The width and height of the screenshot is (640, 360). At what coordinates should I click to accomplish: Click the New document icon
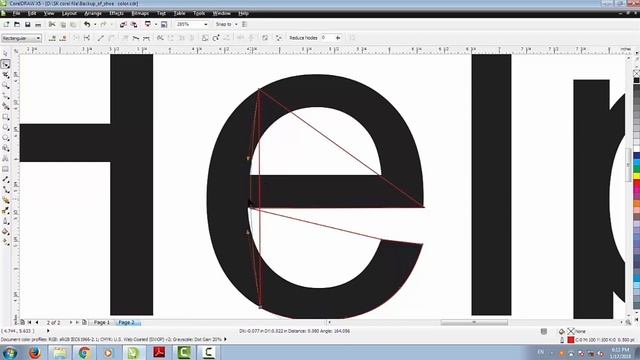[6, 24]
